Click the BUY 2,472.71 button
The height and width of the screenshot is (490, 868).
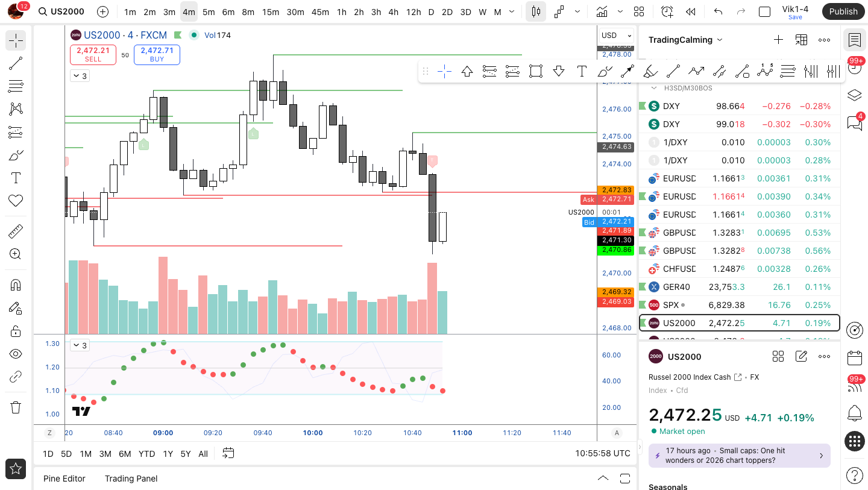[157, 55]
